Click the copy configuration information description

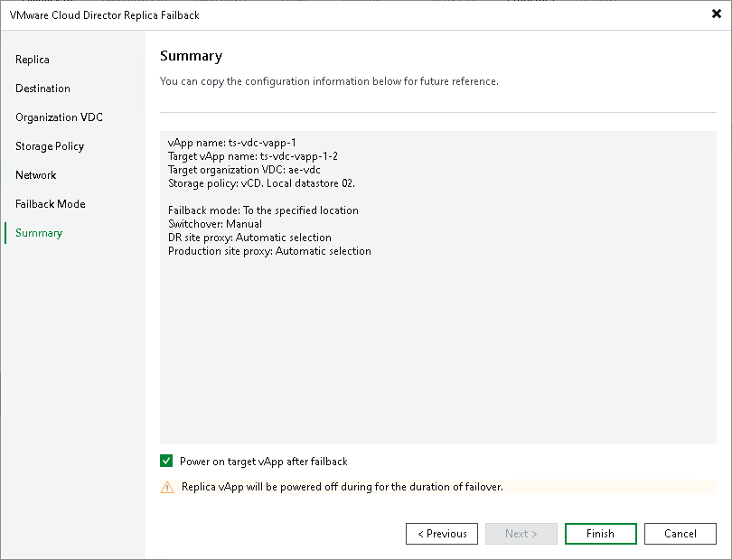(329, 81)
